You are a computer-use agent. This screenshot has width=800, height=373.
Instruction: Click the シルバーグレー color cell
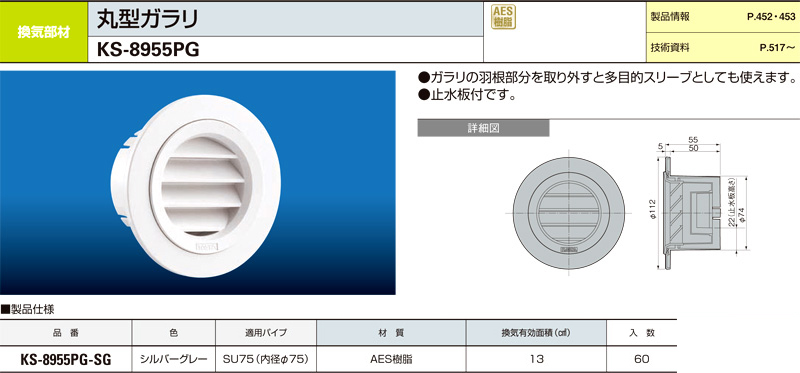(x=173, y=359)
